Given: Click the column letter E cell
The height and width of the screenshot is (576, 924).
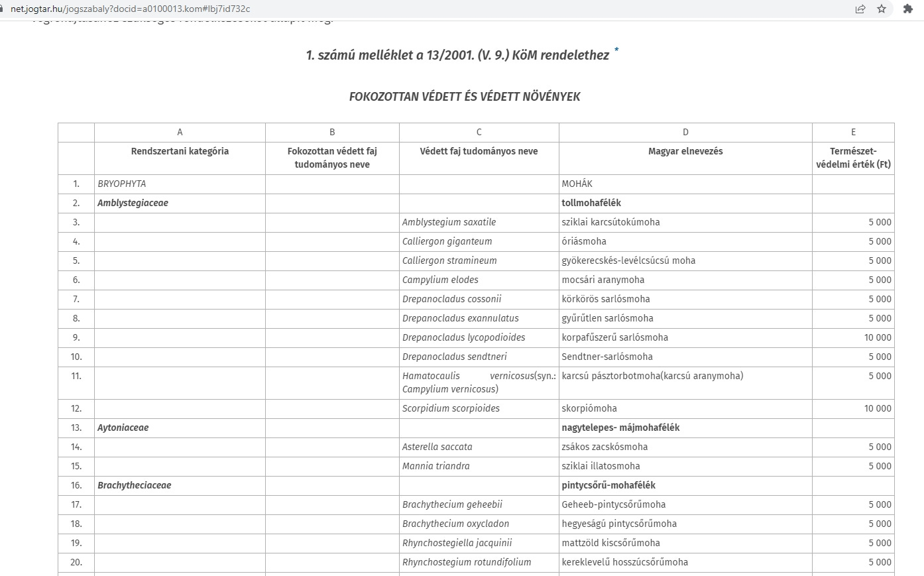Looking at the screenshot, I should point(853,132).
